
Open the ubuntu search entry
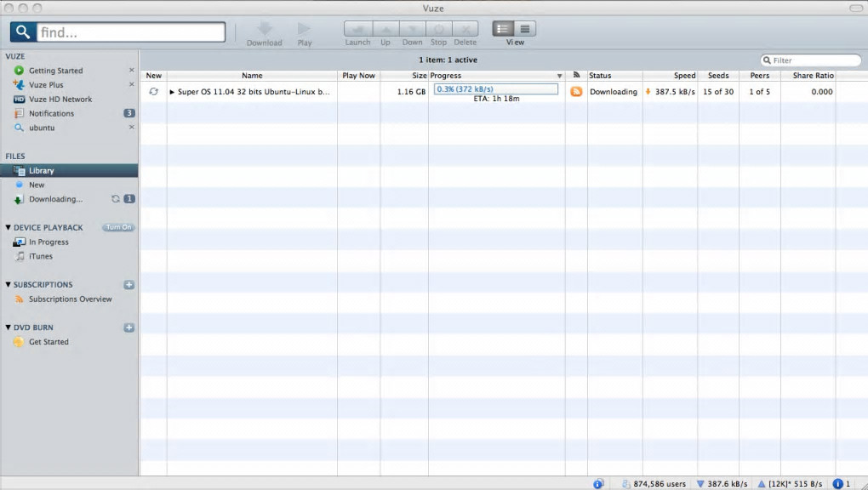[42, 128]
